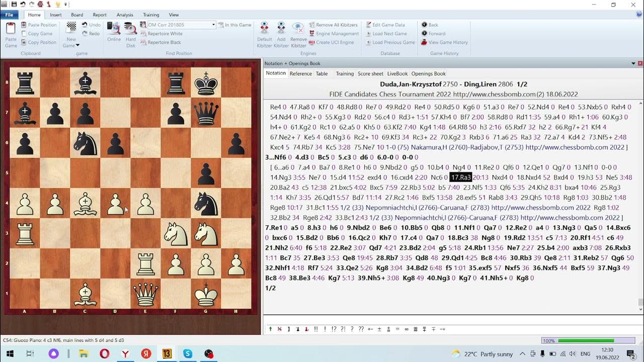Click the Back button in Game History
Screen dimensions: 644x362
[430, 25]
